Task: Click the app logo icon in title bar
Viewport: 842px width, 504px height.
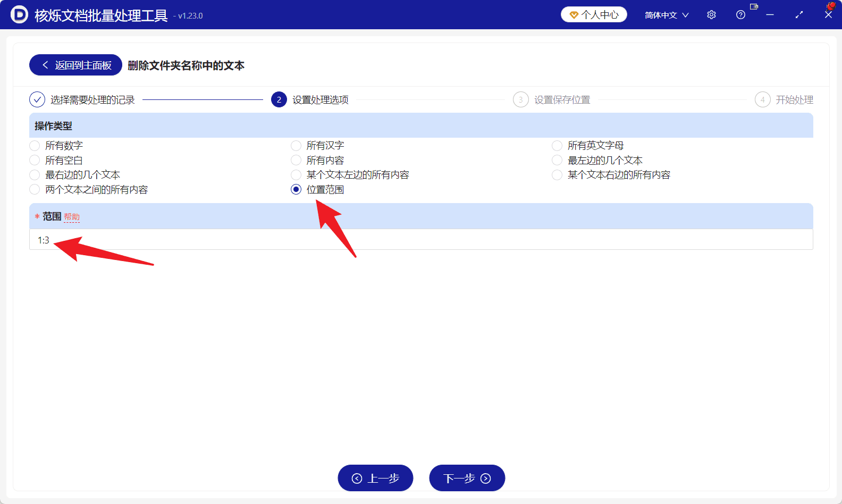Action: tap(19, 14)
